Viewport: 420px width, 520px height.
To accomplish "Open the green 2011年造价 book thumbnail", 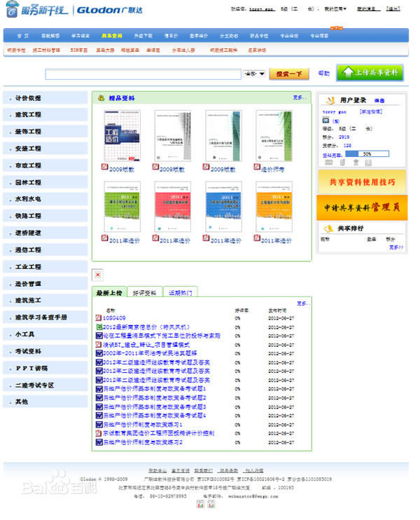I will [x=122, y=206].
